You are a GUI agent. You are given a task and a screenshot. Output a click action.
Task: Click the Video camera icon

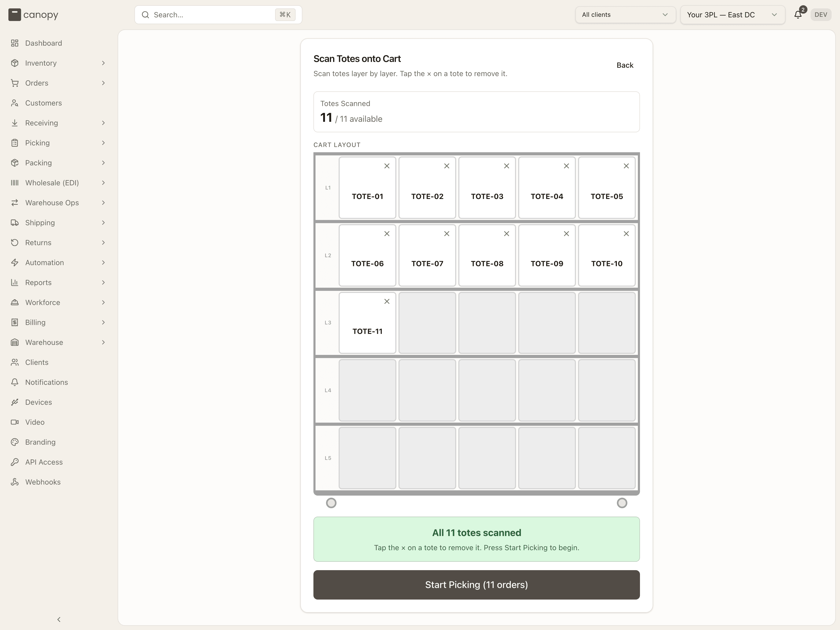(x=15, y=422)
